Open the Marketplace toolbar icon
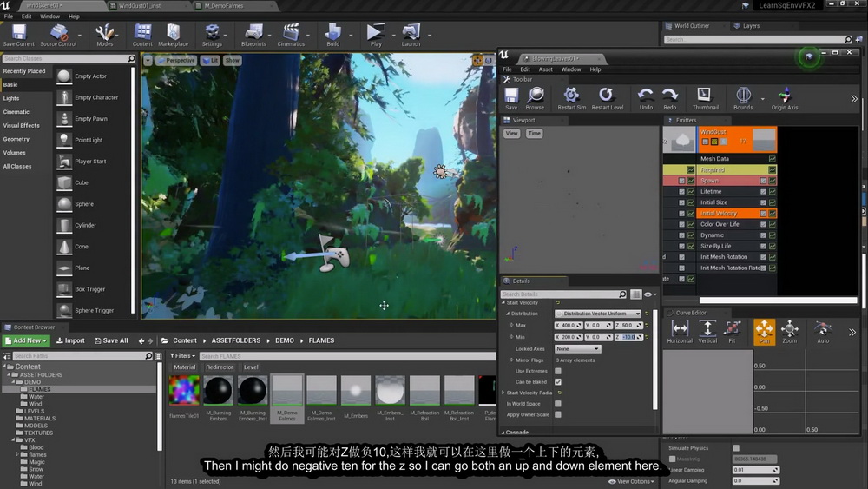The height and width of the screenshot is (489, 868). tap(174, 36)
